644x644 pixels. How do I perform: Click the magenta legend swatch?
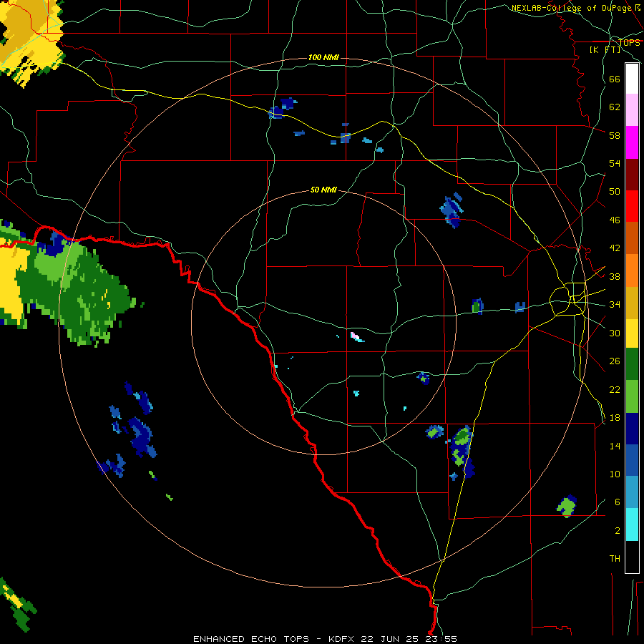632,142
